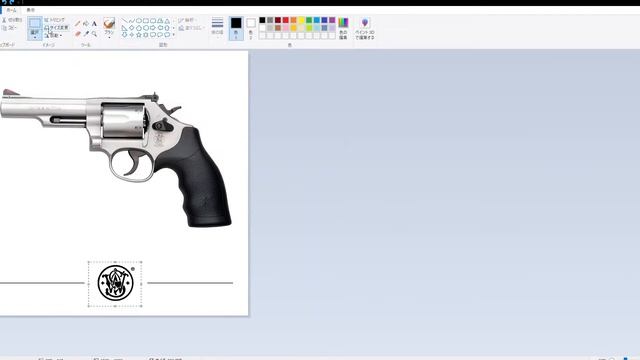Select the Eraser tool

coord(78,34)
